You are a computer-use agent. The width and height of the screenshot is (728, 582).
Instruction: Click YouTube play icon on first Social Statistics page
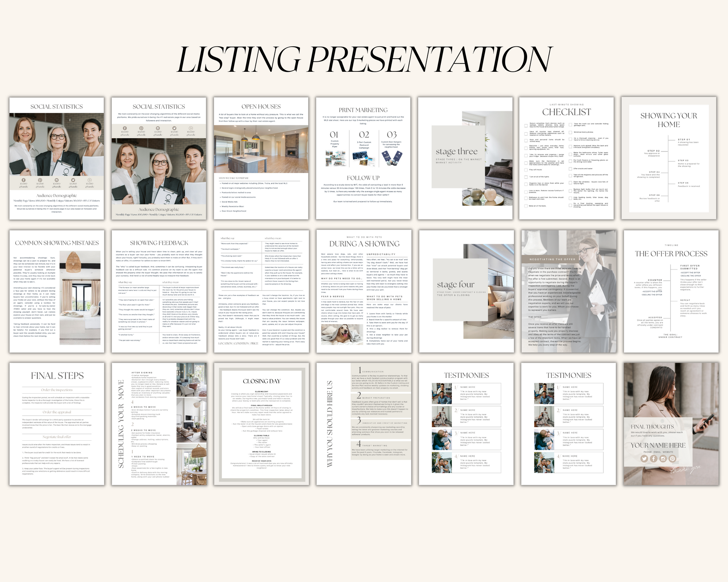89,180
